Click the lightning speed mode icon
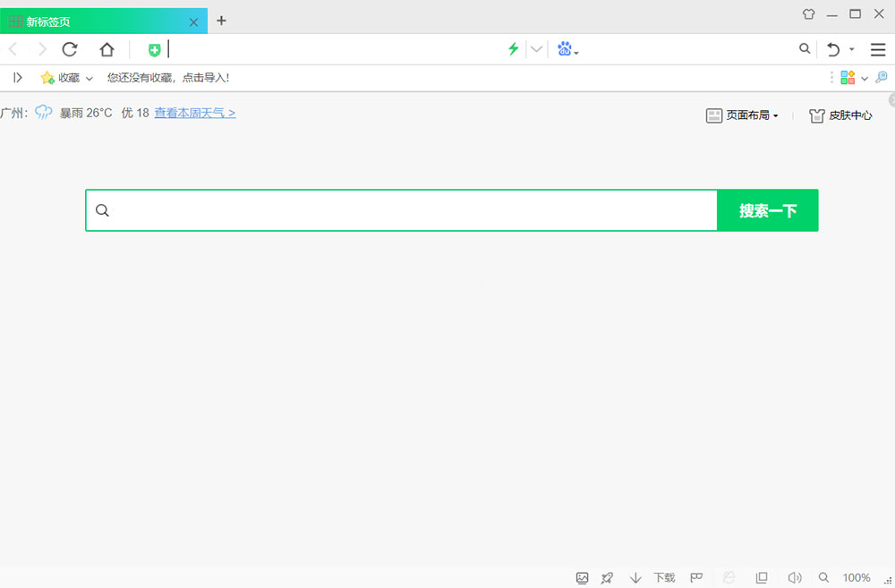This screenshot has width=895, height=588. (x=513, y=49)
